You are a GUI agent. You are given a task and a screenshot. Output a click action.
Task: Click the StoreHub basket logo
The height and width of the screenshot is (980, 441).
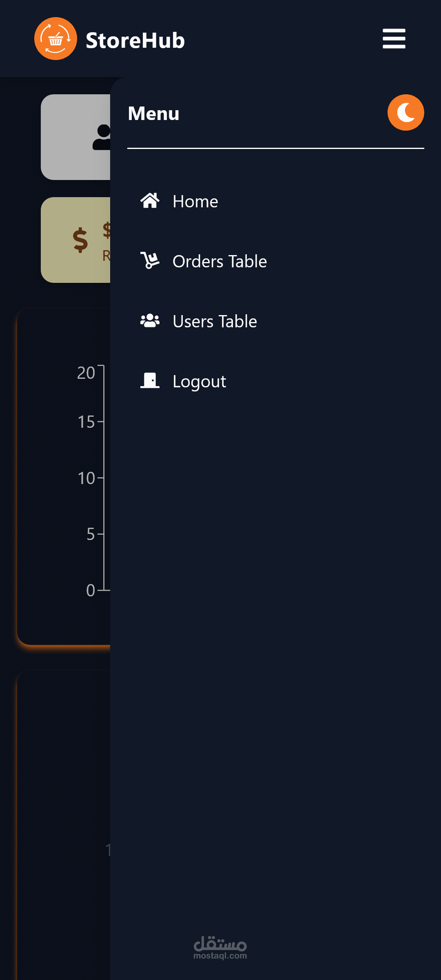pyautogui.click(x=55, y=39)
